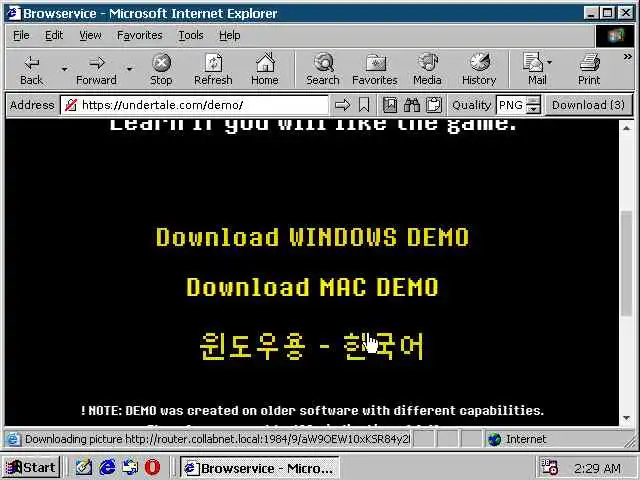Refresh the current page
Viewport: 640px width, 480px height.
(x=213, y=69)
